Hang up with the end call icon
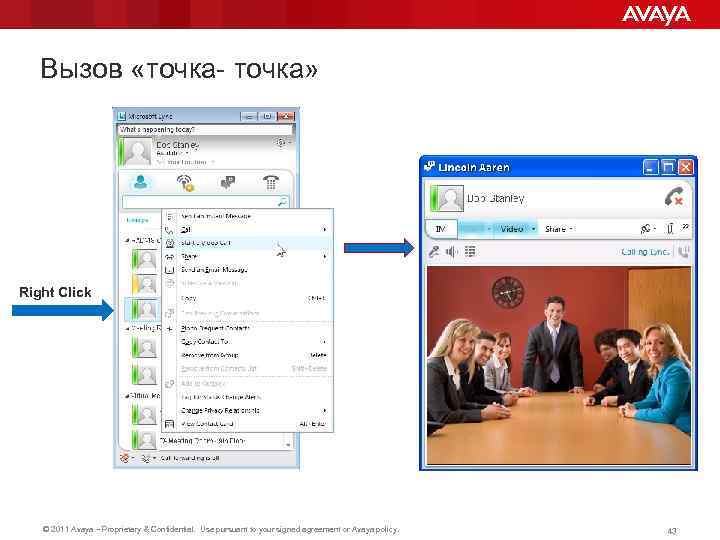720x540 pixels. pyautogui.click(x=674, y=197)
